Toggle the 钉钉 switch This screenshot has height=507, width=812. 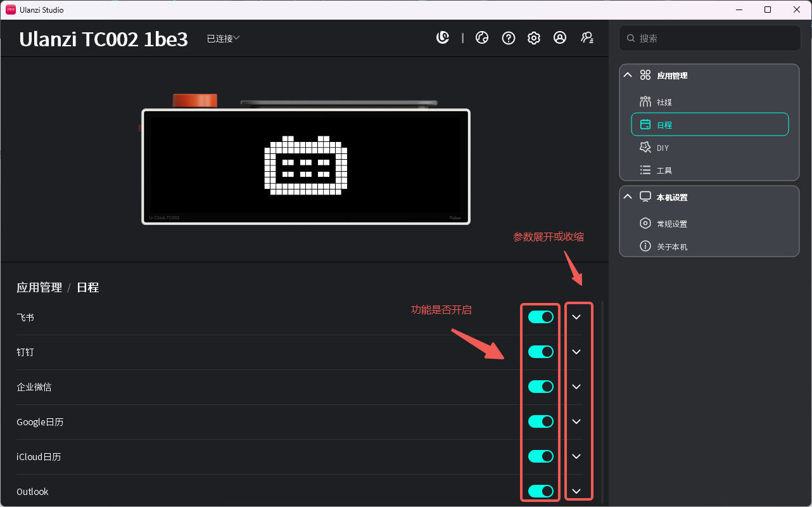click(541, 352)
